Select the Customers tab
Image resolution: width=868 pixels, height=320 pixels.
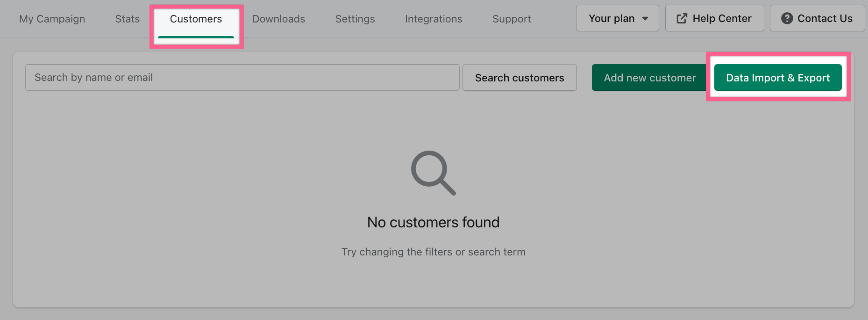196,19
